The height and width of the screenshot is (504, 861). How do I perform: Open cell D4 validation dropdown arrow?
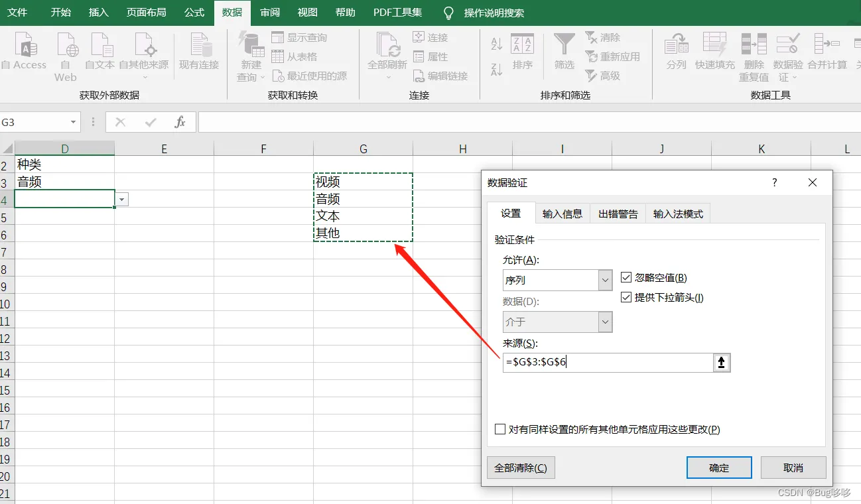tap(122, 200)
